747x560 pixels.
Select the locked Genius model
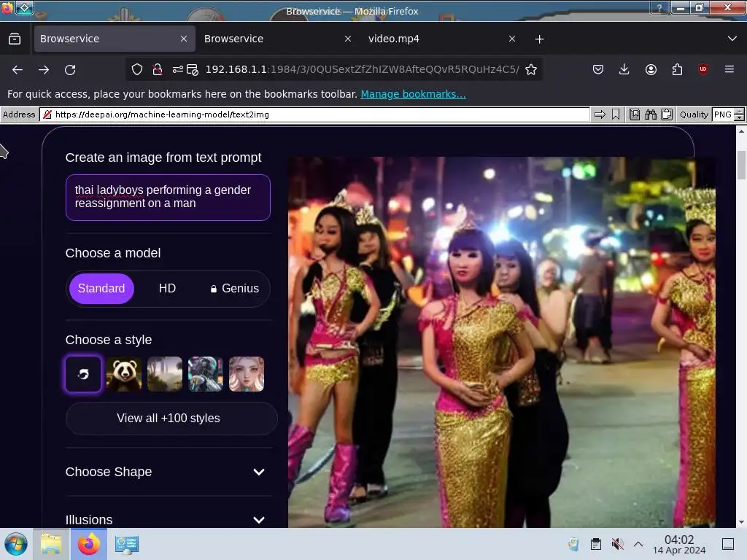(235, 288)
